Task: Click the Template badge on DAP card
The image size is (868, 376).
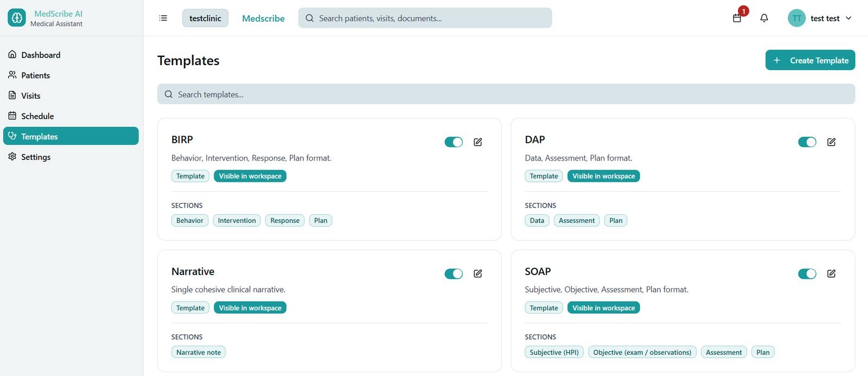Action: pos(544,176)
